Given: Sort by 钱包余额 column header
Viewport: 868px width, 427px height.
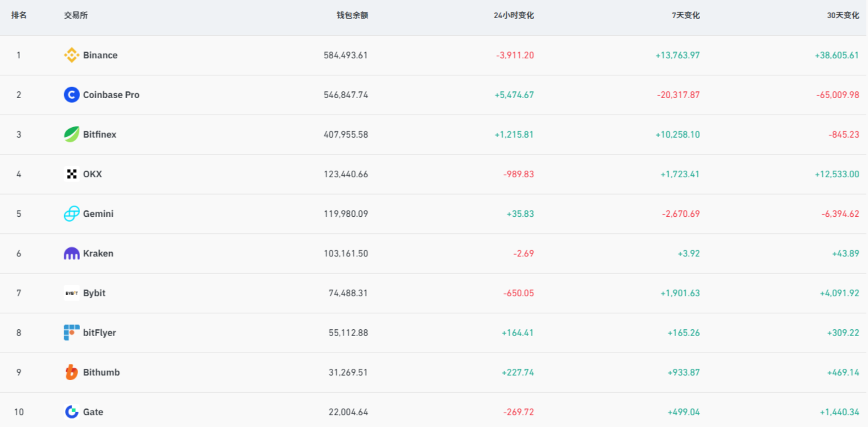Looking at the screenshot, I should pyautogui.click(x=352, y=15).
